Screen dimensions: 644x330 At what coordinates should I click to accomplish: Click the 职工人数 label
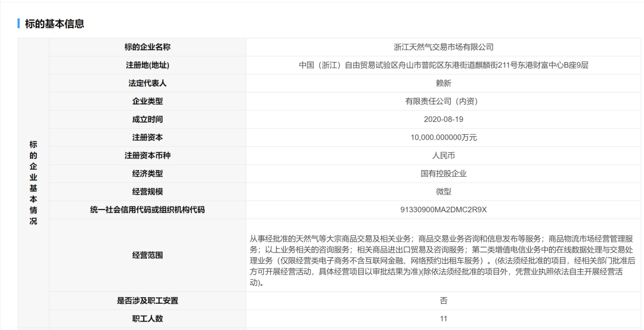147,319
